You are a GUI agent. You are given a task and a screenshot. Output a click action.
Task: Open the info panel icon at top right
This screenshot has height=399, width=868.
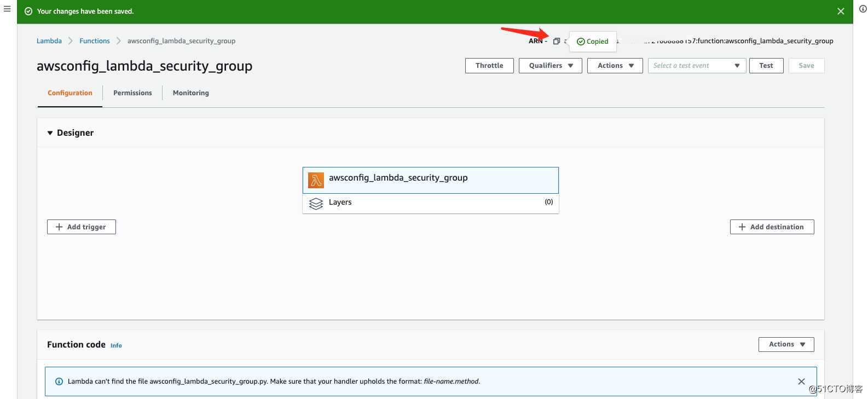click(x=863, y=9)
